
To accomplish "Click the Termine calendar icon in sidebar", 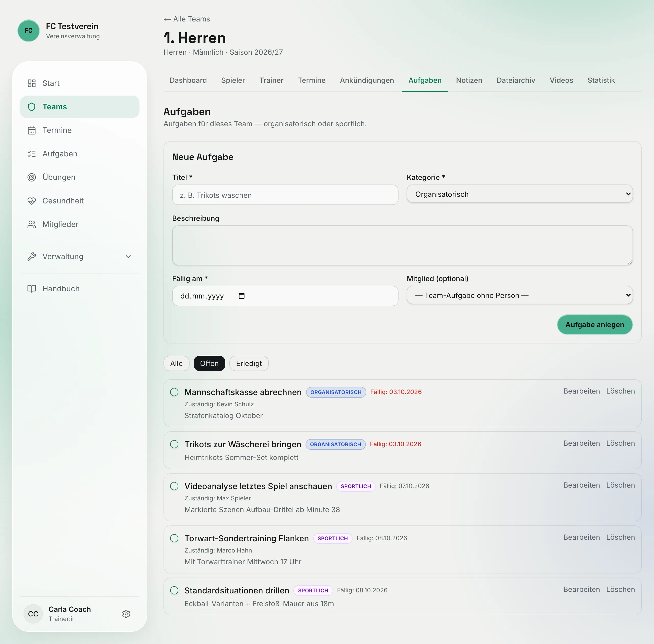I will pos(31,130).
